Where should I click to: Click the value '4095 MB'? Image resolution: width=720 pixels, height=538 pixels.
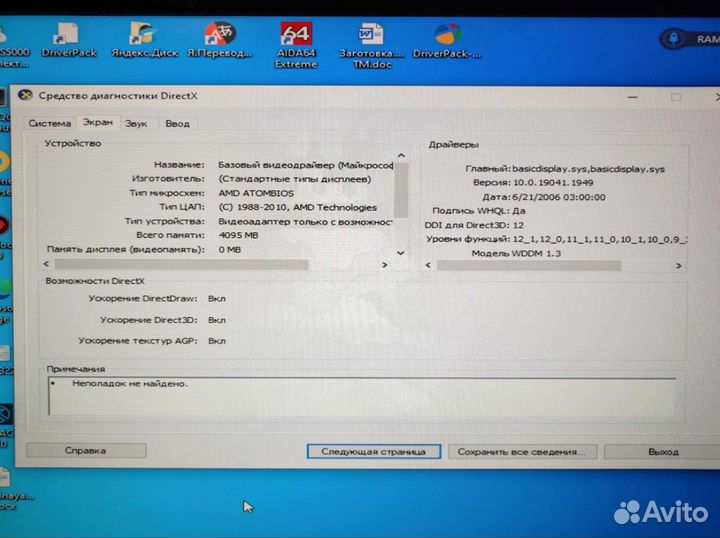coord(238,235)
